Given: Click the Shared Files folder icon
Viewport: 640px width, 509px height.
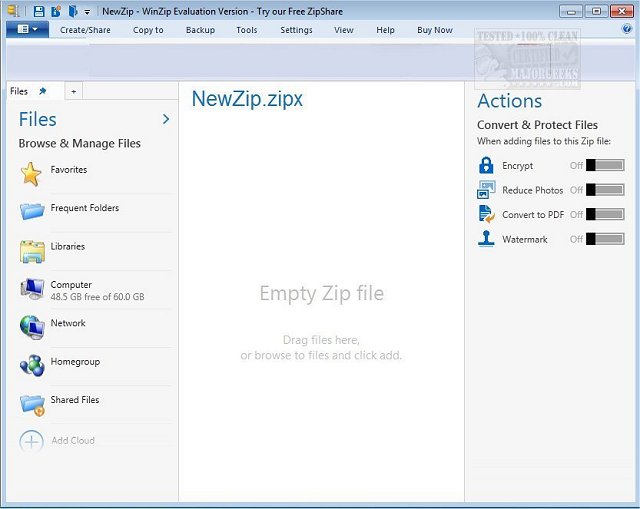Looking at the screenshot, I should [x=32, y=405].
